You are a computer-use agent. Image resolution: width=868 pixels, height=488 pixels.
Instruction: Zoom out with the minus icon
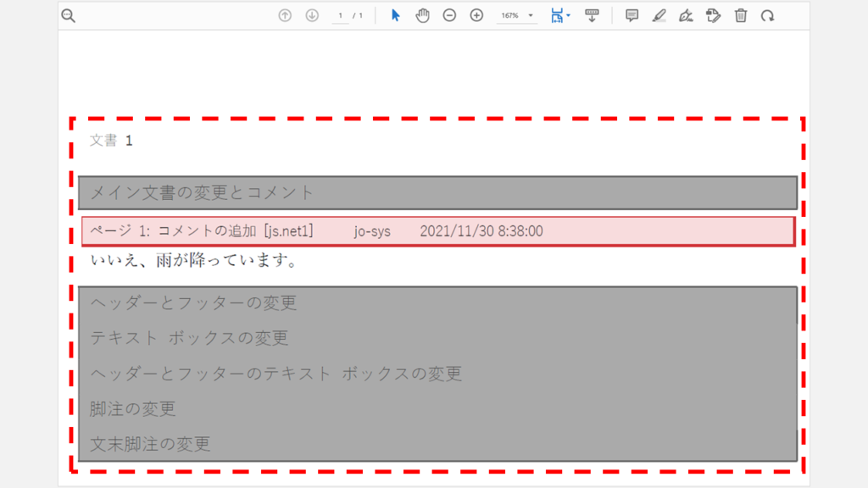tap(449, 15)
